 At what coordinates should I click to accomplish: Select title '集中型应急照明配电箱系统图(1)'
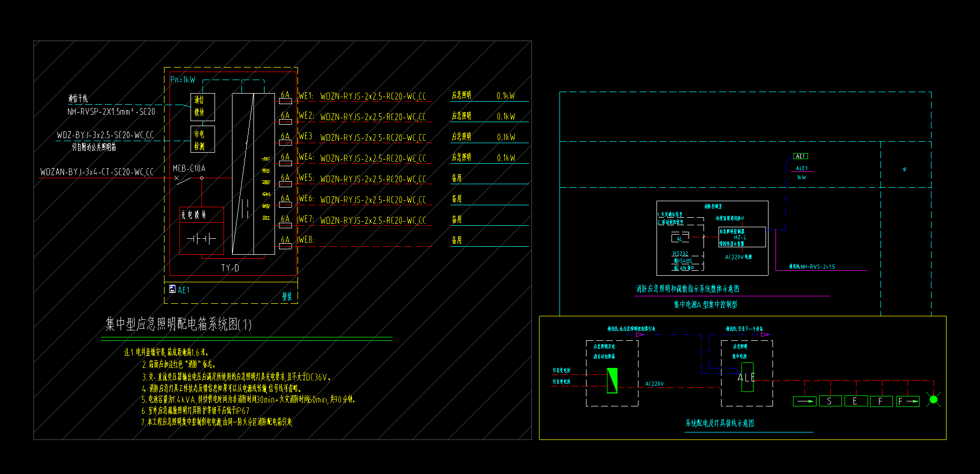[x=178, y=324]
